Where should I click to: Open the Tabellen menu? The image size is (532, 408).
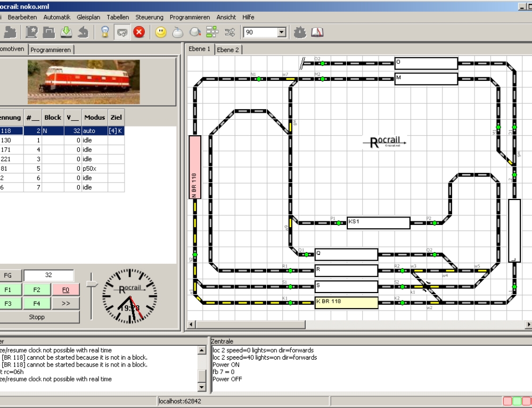tap(118, 17)
